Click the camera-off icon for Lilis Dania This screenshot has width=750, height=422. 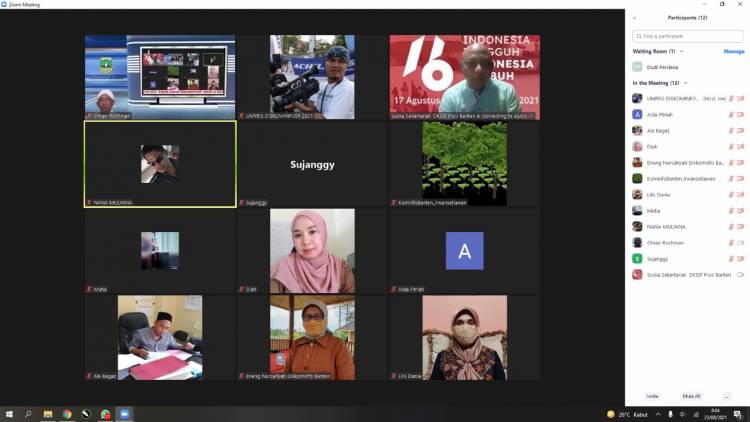[740, 195]
